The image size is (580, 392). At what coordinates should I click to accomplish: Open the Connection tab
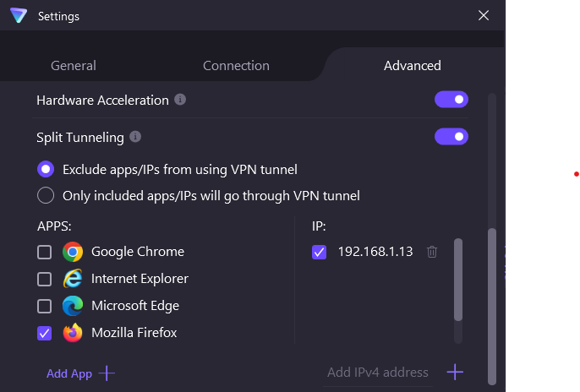tap(236, 66)
